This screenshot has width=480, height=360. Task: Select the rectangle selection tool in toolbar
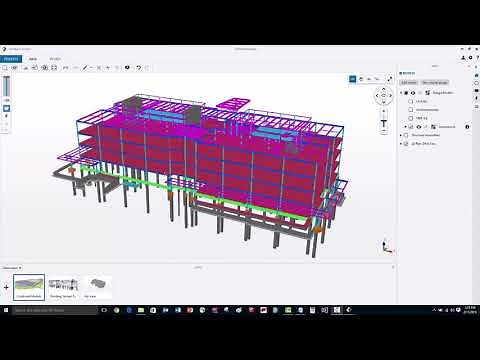[5, 68]
